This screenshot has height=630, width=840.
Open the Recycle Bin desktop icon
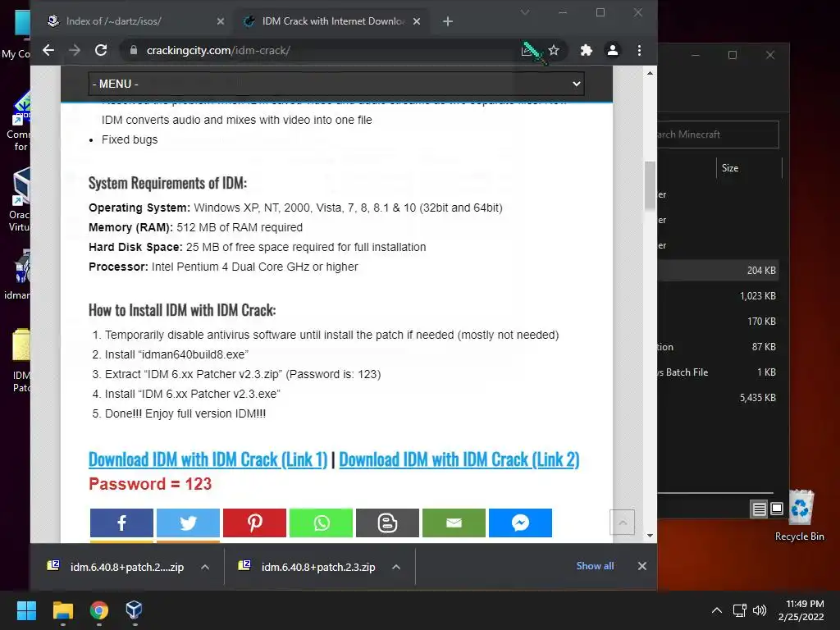coord(799,516)
